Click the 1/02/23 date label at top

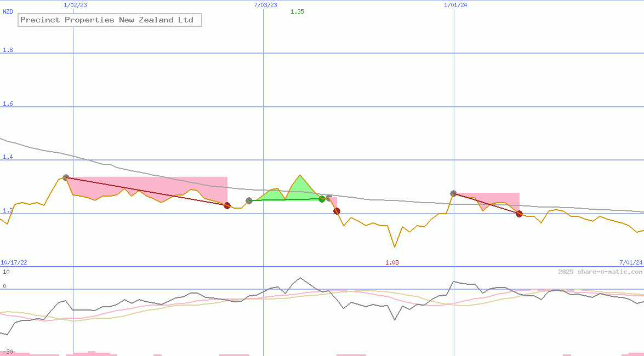(75, 5)
